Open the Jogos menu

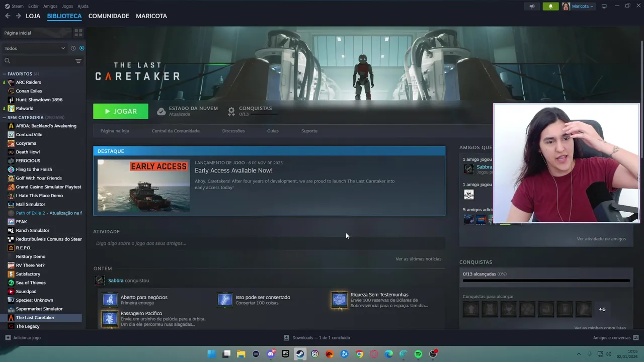tap(67, 6)
